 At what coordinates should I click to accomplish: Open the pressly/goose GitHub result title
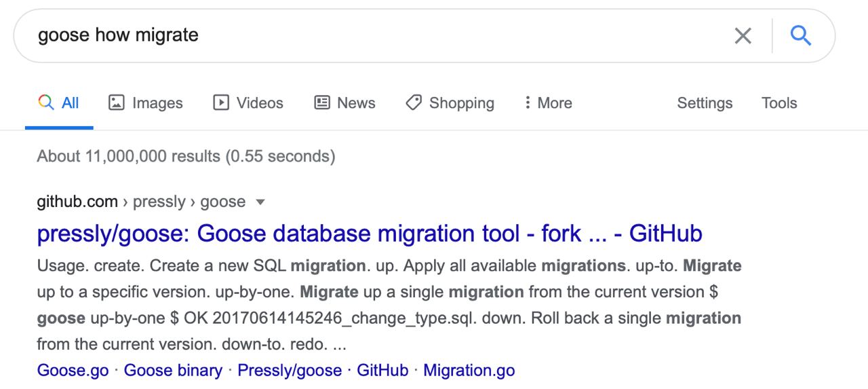[370, 234]
